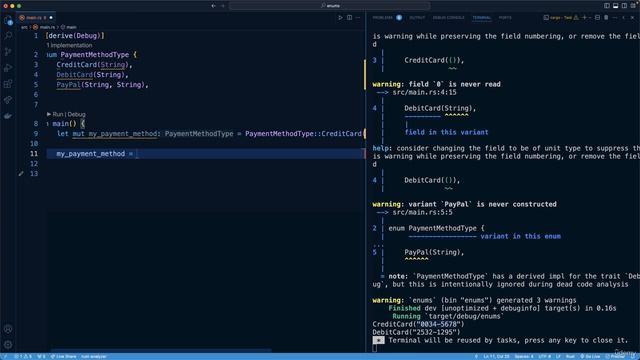Open errors and warnings status bar item
The image size is (640, 360).
pyautogui.click(x=23, y=356)
